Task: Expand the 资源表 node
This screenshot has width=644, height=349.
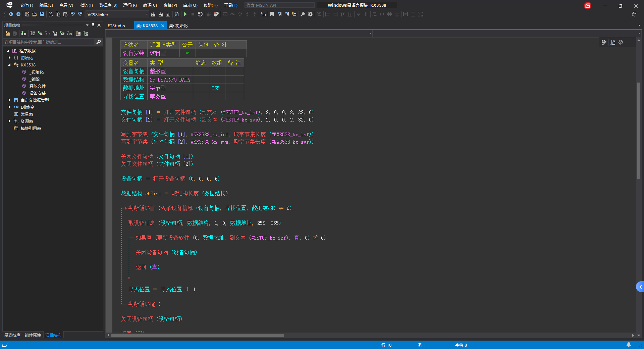Action: pyautogui.click(x=9, y=121)
